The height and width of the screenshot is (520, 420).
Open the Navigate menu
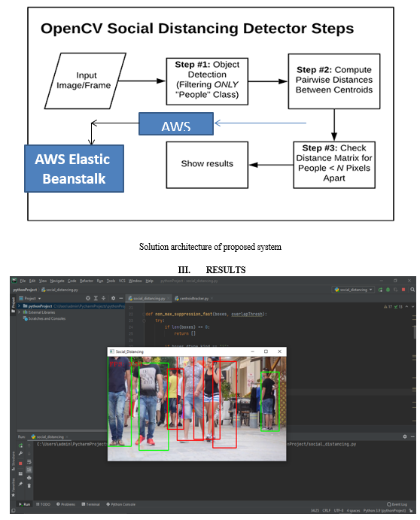tap(57, 281)
